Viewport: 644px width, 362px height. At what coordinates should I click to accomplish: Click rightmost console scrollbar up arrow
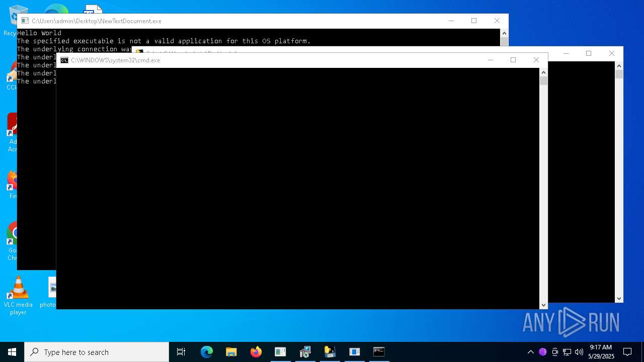click(619, 66)
